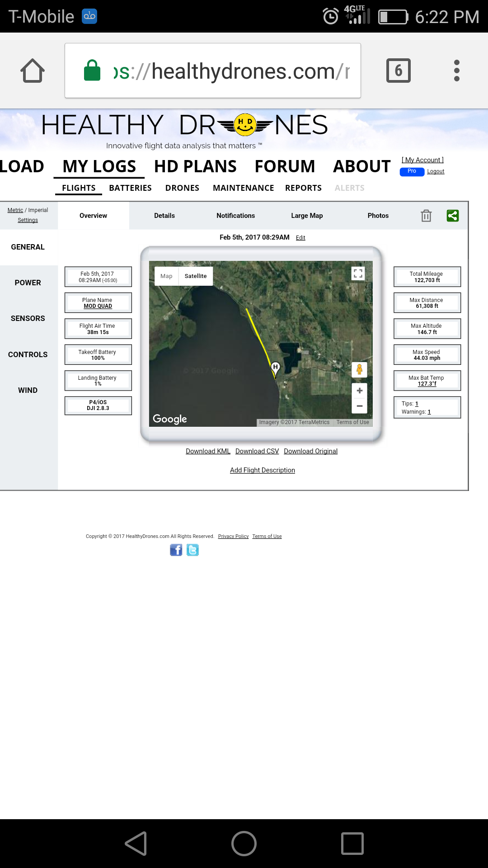The height and width of the screenshot is (868, 488).
Task: Open footer Terms of Use link
Action: (x=267, y=536)
